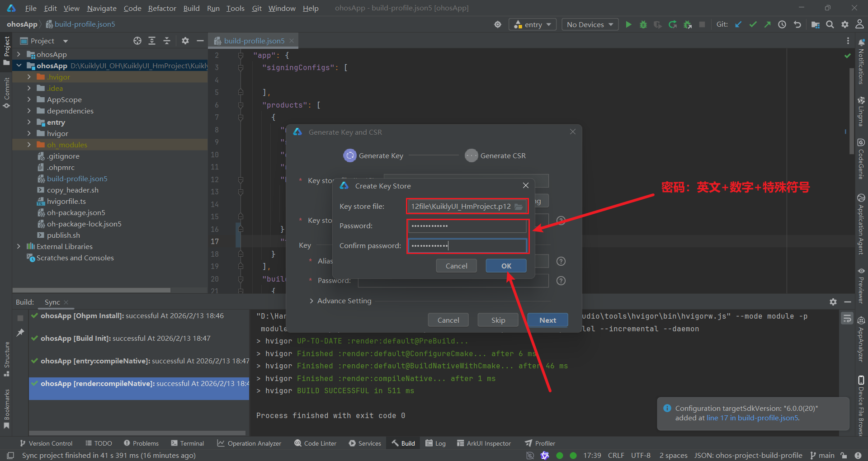Click the rollback undo icon
Screen dimensions: 868x461
point(797,24)
